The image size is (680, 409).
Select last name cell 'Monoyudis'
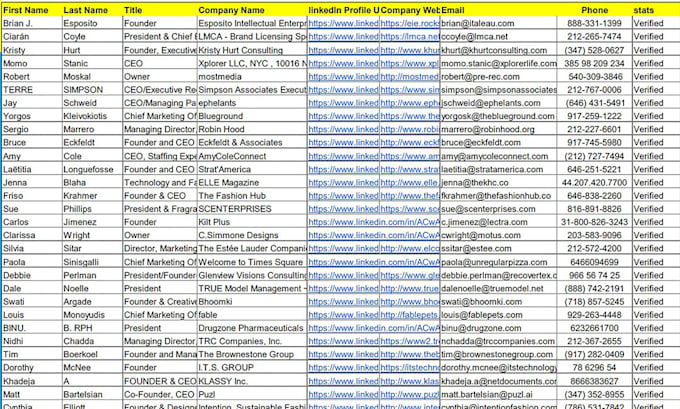click(x=92, y=315)
